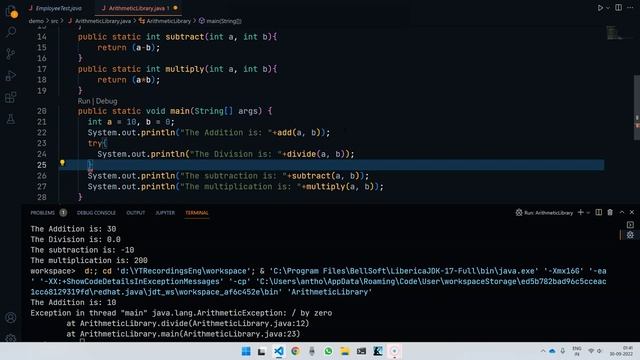The image size is (640, 360).
Task: Open the Source Control view
Action: click(x=11, y=54)
